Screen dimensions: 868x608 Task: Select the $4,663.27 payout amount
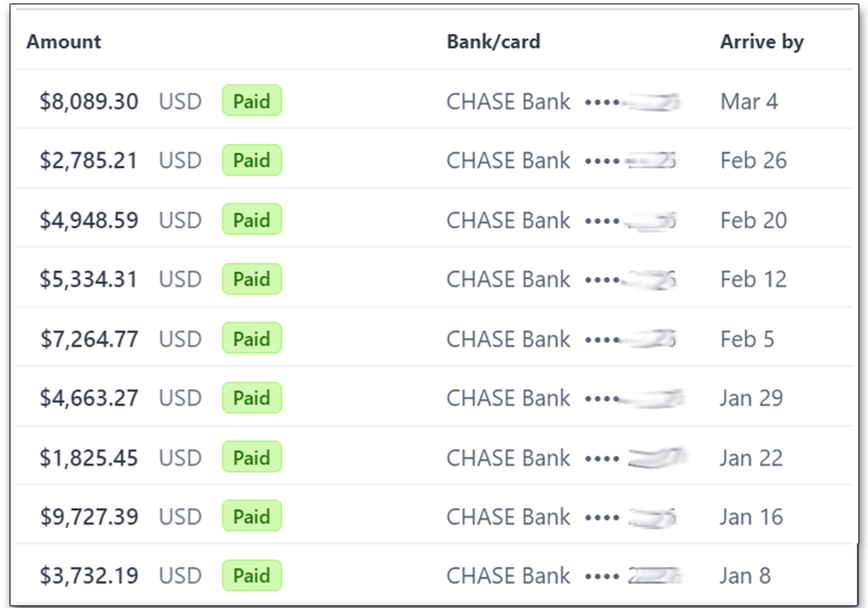pos(89,398)
